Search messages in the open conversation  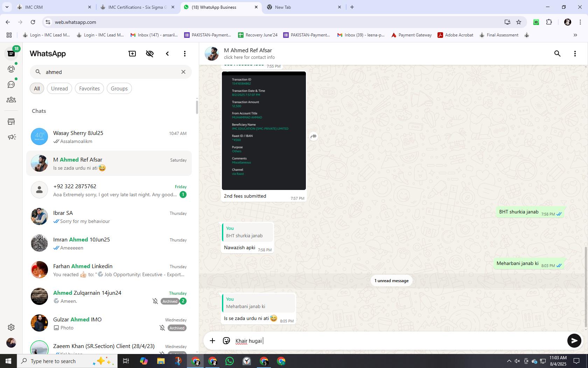point(557,54)
